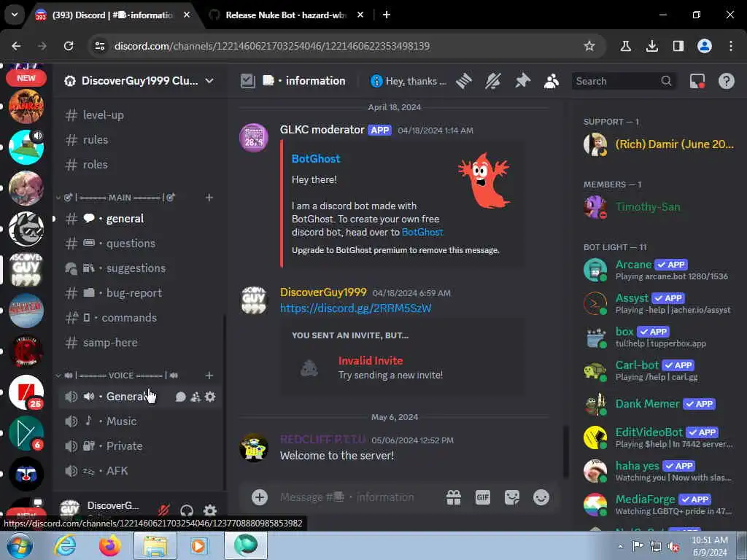Collapse the VOICE category
747x560 pixels.
117,376
